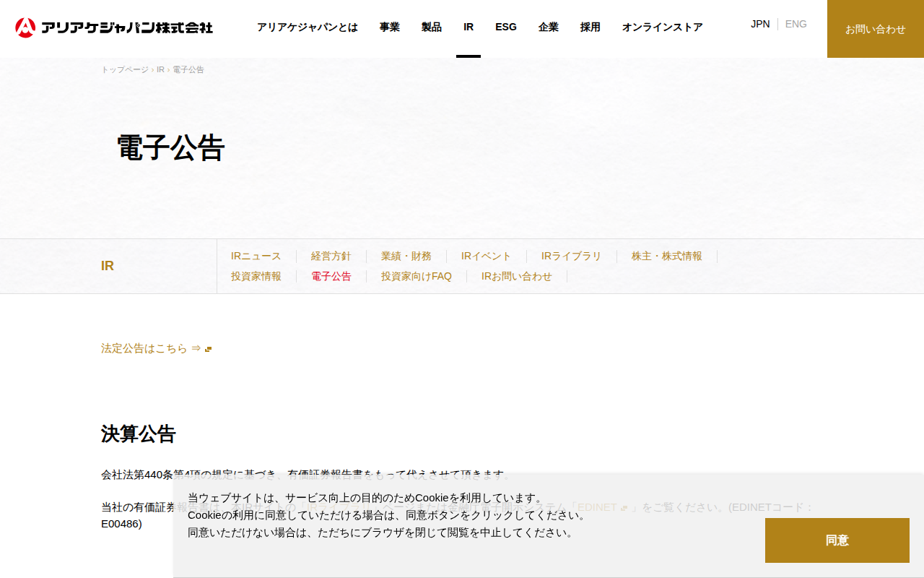Viewport: 924px width, 578px height.
Task: Go to 経営方針 page
Action: coord(331,256)
